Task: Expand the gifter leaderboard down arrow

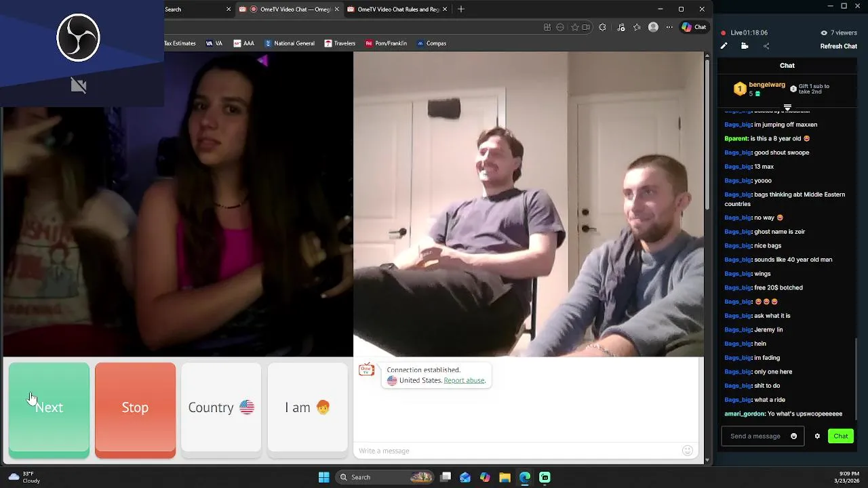Action: click(x=787, y=107)
